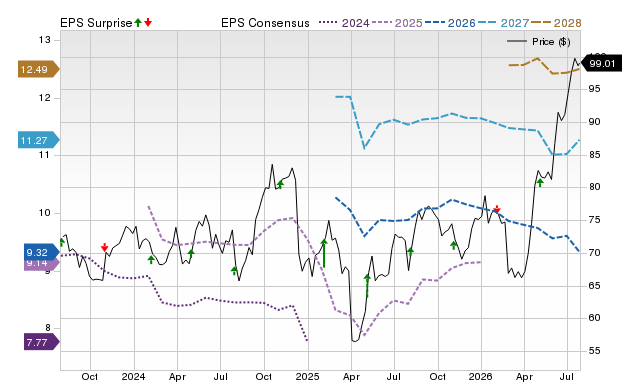This screenshot has height=382, width=640.
Task: Click the green up arrow in the EPS Surprise legend
Action: [x=138, y=23]
